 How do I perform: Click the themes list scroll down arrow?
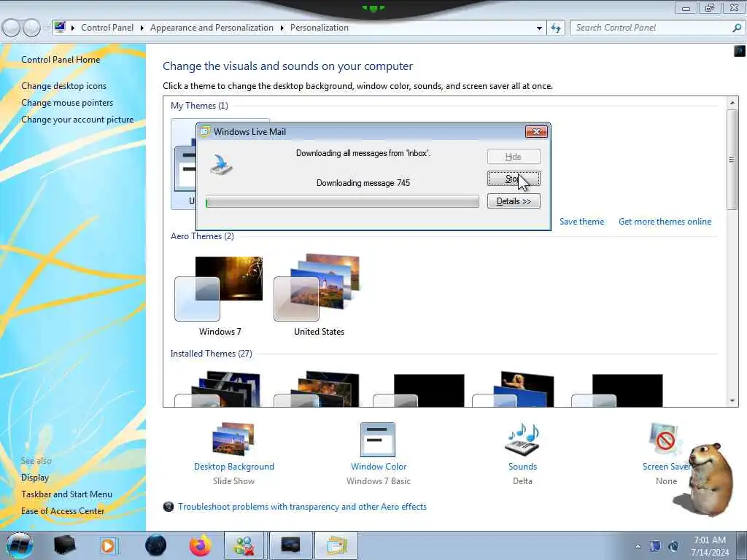[x=732, y=401]
